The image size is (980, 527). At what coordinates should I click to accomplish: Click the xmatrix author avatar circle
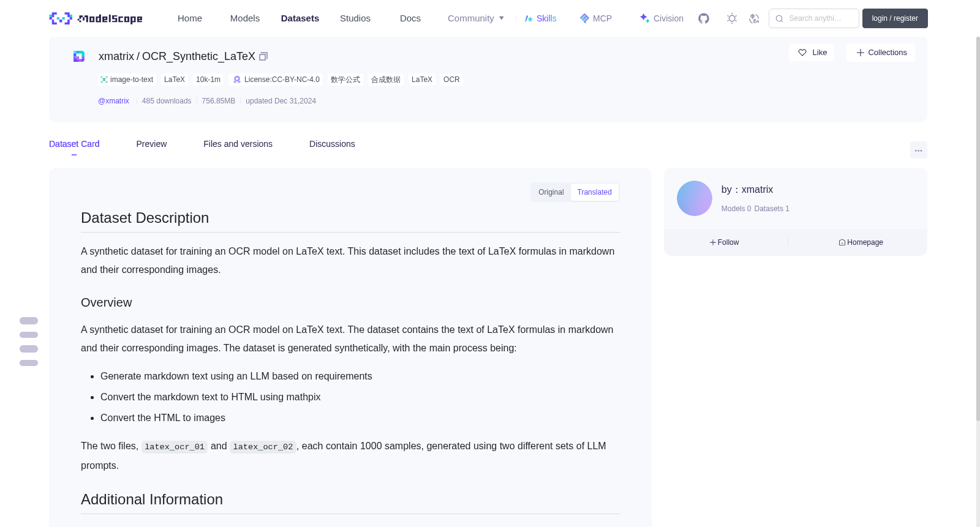coord(695,198)
